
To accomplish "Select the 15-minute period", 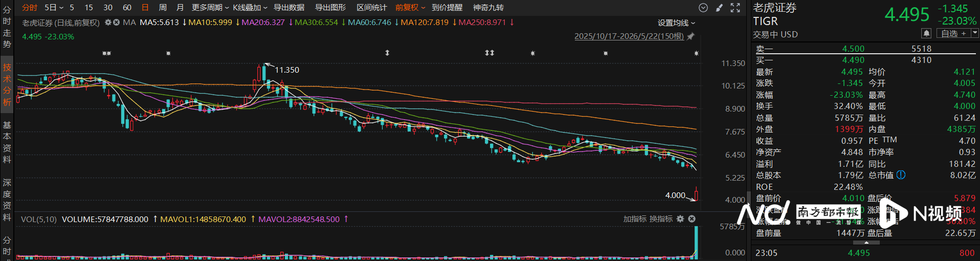I will pyautogui.click(x=88, y=8).
